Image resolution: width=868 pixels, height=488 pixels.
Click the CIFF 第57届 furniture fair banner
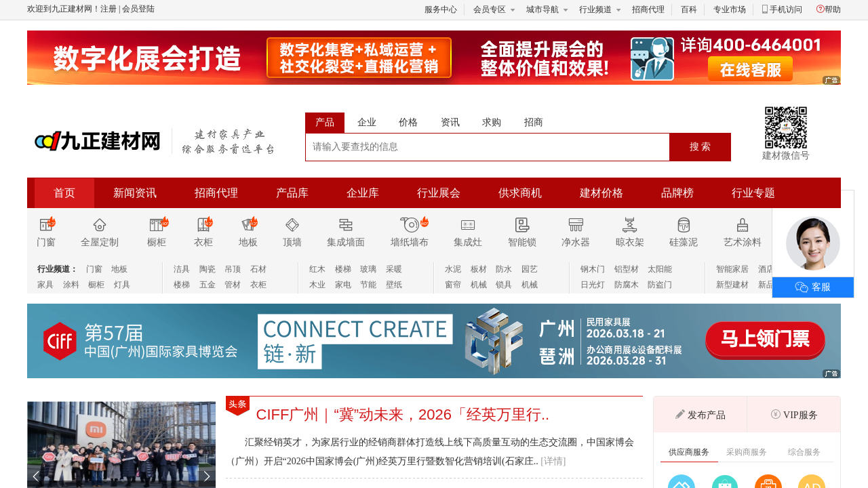[434, 341]
